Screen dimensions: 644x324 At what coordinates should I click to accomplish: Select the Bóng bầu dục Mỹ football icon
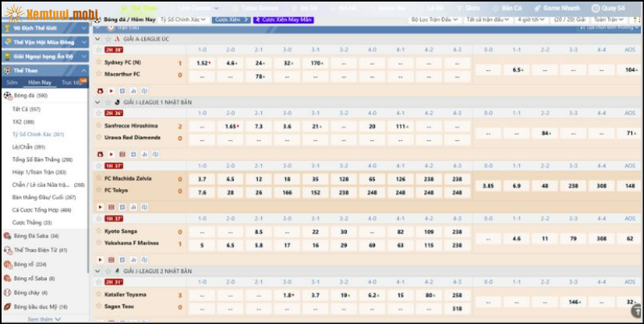(x=7, y=307)
